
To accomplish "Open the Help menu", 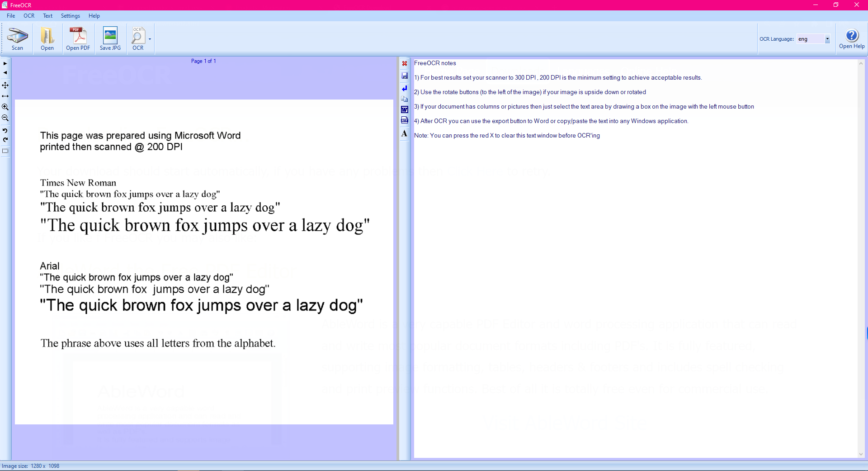I will [x=94, y=16].
